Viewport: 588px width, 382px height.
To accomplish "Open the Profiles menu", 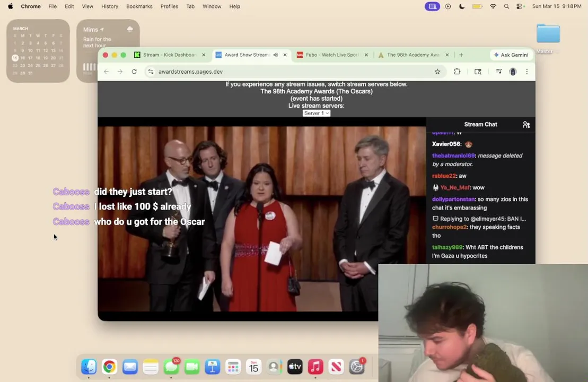I will (x=169, y=6).
